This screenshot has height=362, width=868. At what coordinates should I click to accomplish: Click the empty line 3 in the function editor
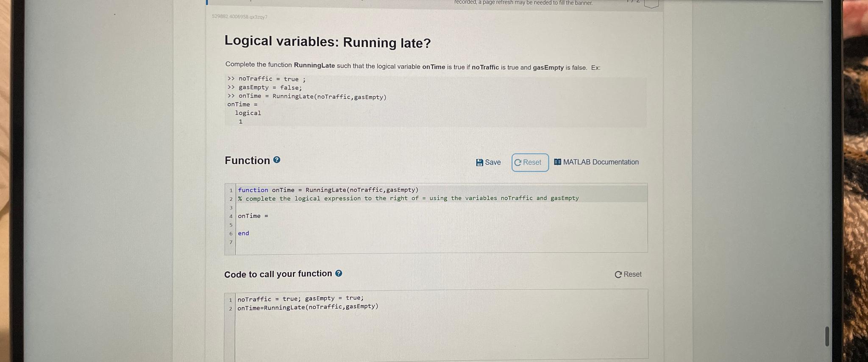[339, 207]
